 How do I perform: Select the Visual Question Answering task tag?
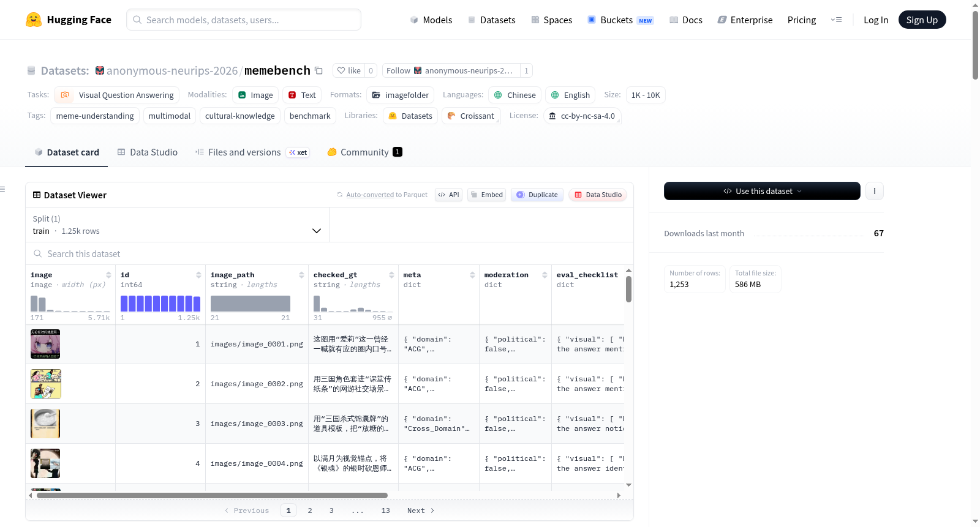click(117, 95)
